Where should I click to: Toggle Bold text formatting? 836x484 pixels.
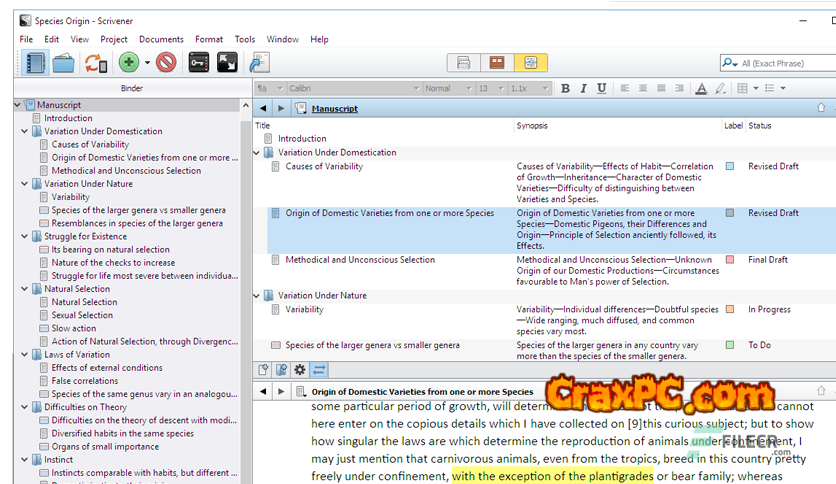[x=565, y=88]
